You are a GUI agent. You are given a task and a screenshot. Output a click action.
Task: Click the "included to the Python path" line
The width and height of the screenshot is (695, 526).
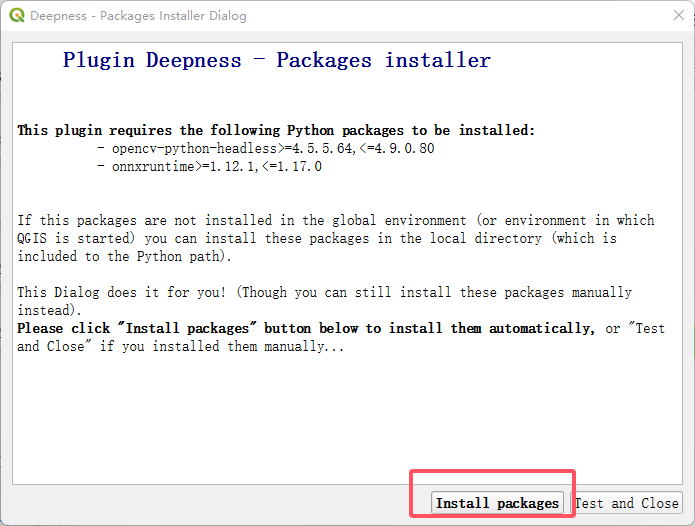click(124, 257)
